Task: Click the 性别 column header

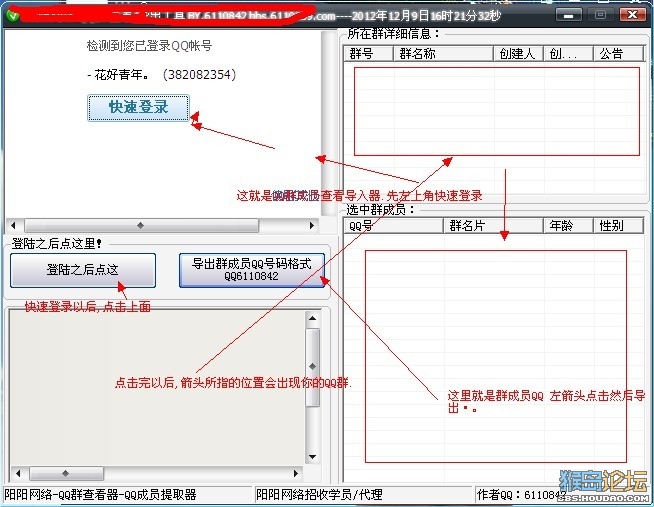Action: [x=618, y=226]
